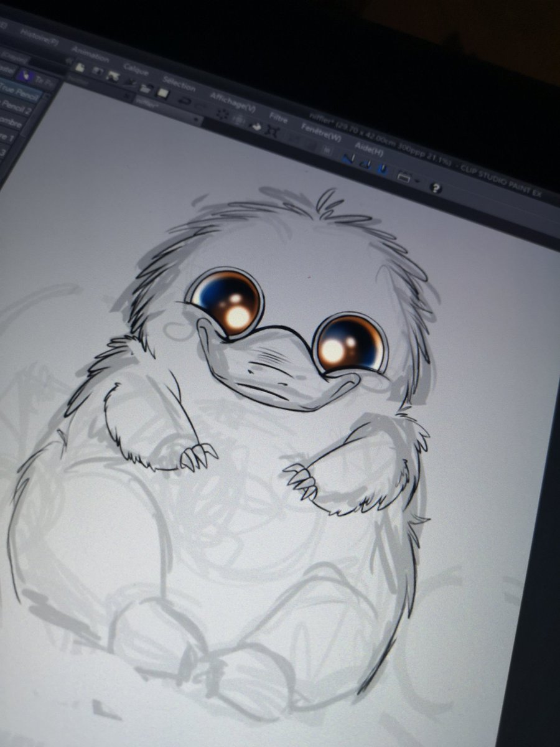The width and height of the screenshot is (560, 747).
Task: Click the folder icon in command bar
Action: pos(145,89)
